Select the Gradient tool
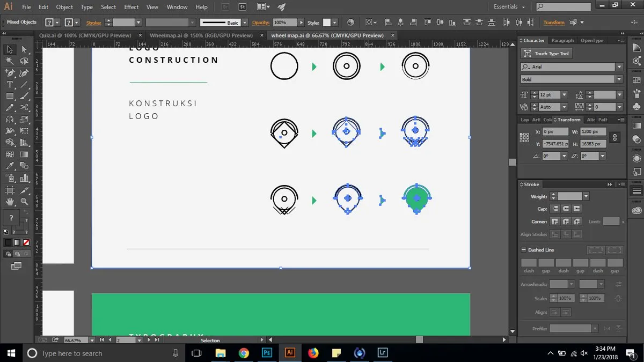 (x=24, y=155)
